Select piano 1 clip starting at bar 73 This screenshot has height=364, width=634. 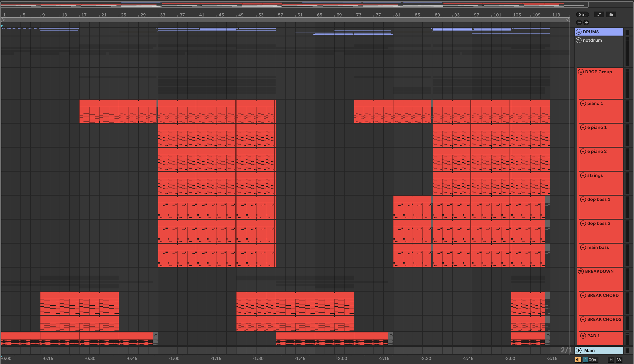point(374,111)
